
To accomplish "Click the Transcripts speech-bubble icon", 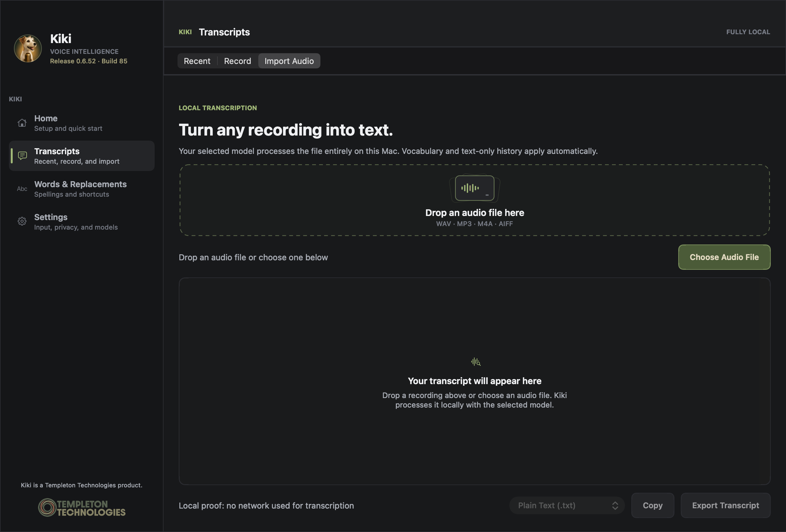I will (x=22, y=156).
